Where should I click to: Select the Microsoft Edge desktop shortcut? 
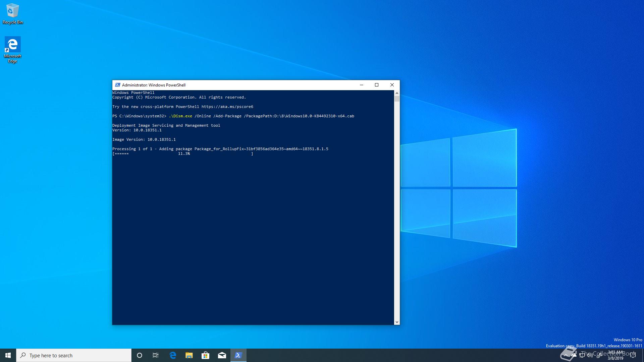click(x=13, y=50)
